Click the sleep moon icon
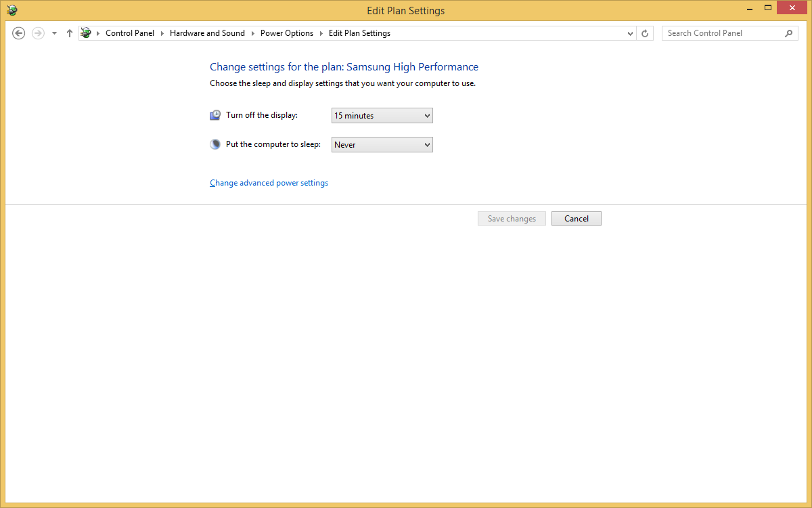812x508 pixels. [215, 144]
